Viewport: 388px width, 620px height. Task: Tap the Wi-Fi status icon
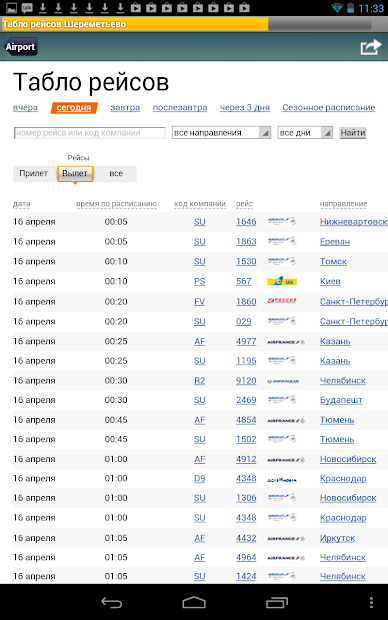[337, 8]
